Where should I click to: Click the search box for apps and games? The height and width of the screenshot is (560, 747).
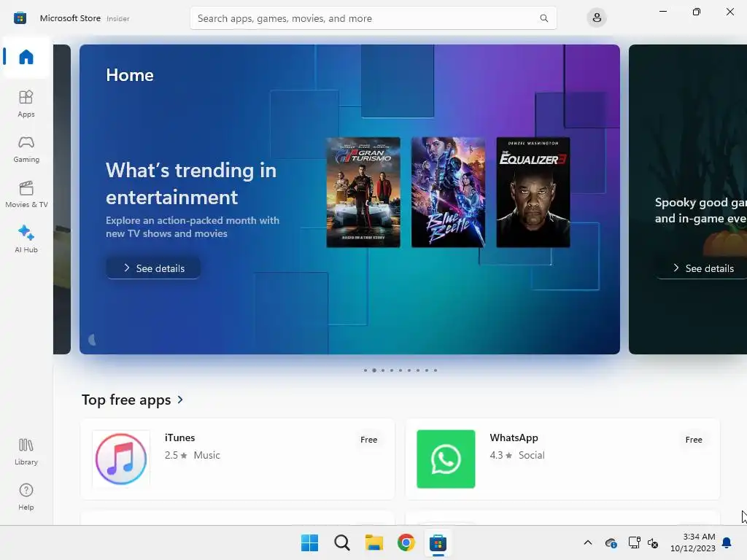click(373, 18)
